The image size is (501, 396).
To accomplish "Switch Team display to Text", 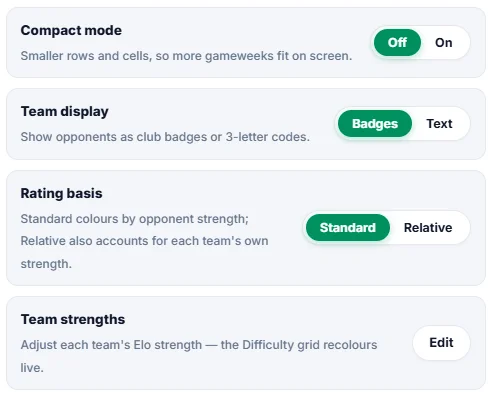I will click(x=439, y=124).
